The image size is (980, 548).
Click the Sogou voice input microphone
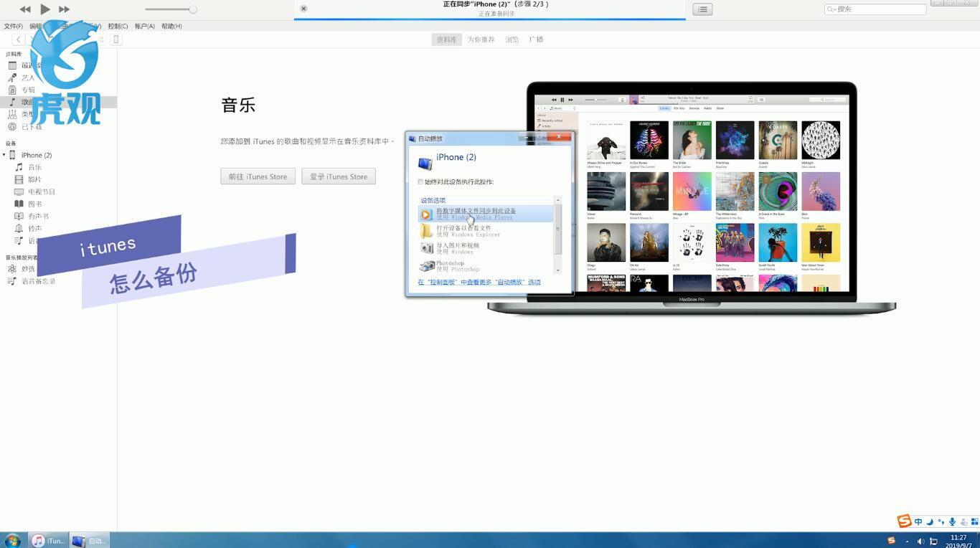tap(952, 521)
